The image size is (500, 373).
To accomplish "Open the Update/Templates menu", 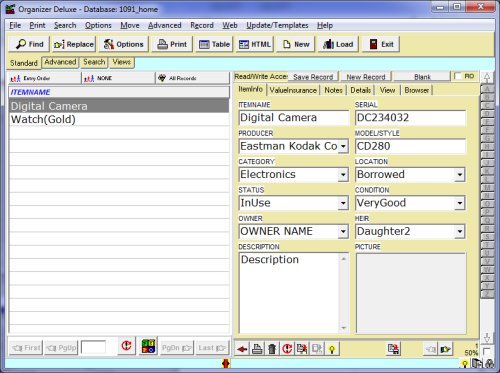I will click(277, 25).
